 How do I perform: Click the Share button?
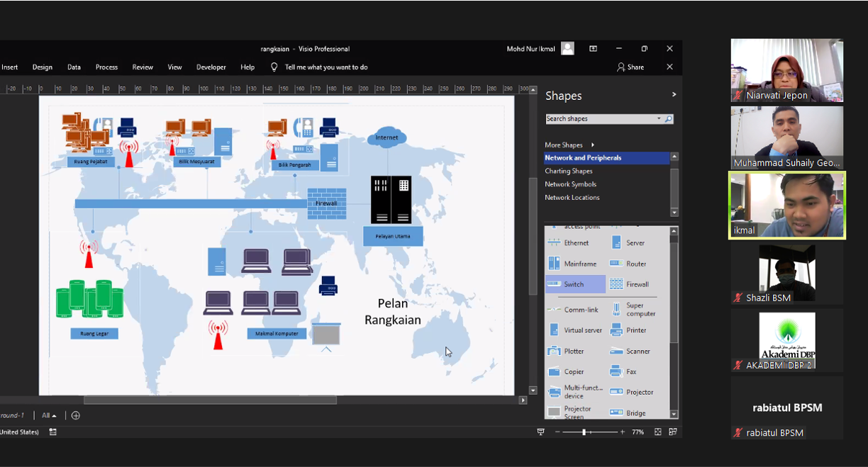click(630, 67)
